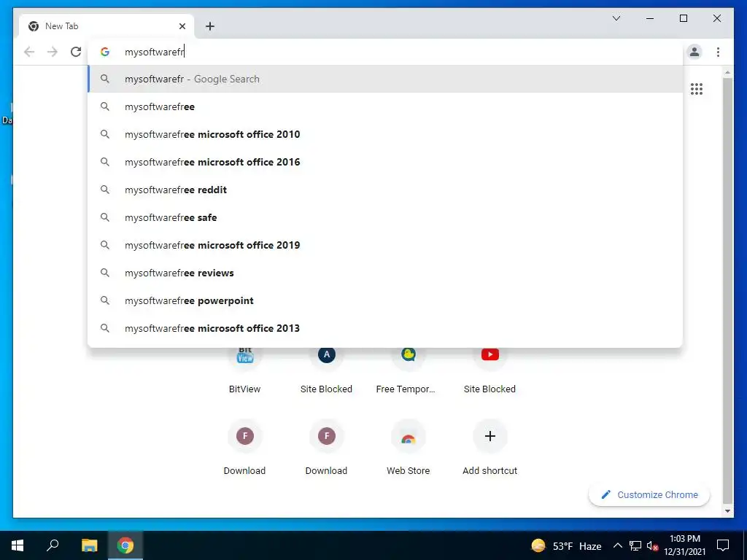Choose 'mysoftwarefree microsoft office 2019' suggestion
Viewport: 747px width, 560px height.
coord(385,245)
